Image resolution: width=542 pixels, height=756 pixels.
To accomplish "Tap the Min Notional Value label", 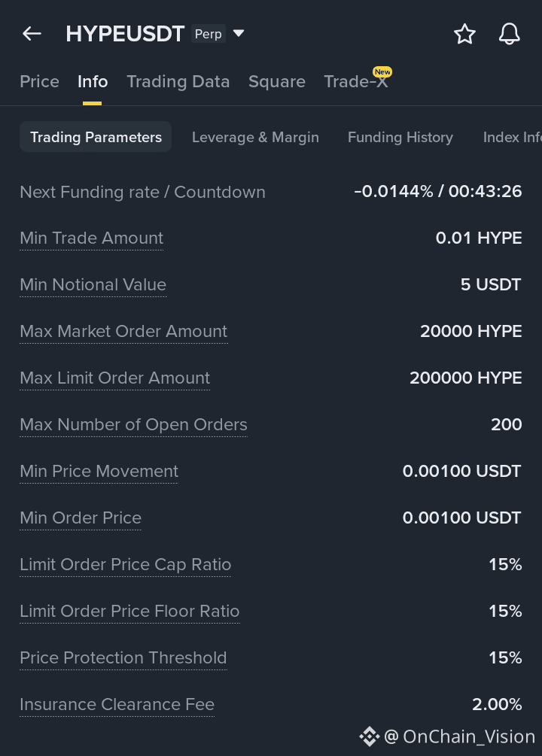I will 93,284.
